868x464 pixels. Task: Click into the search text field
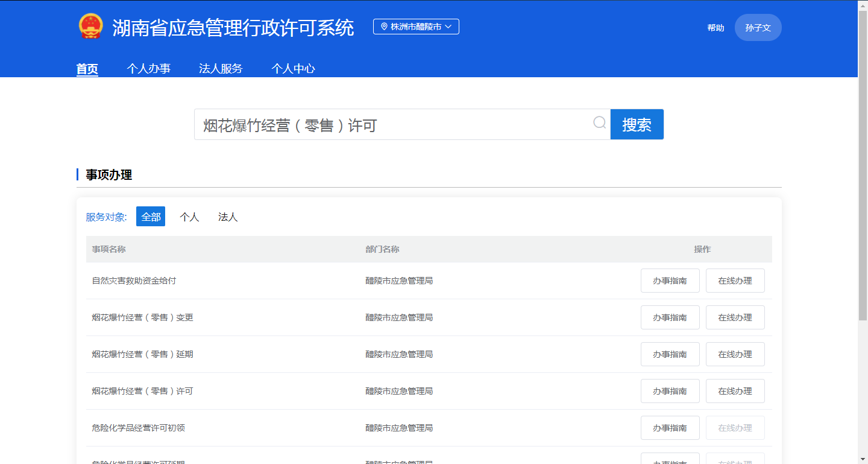pyautogui.click(x=392, y=125)
